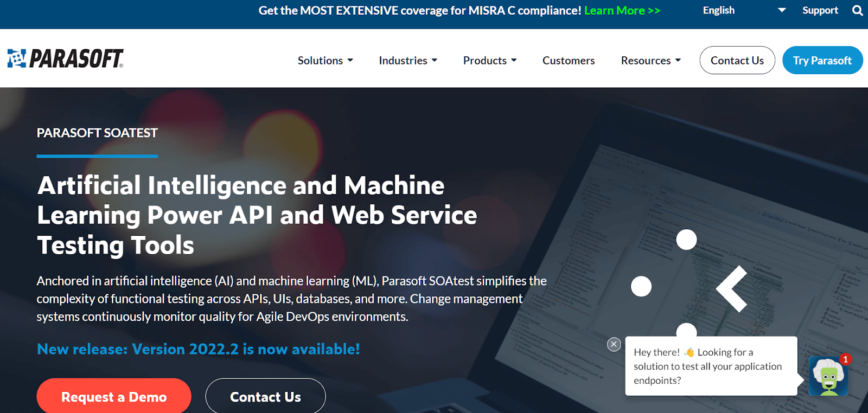
Task: Open the search magnifier icon
Action: click(857, 10)
